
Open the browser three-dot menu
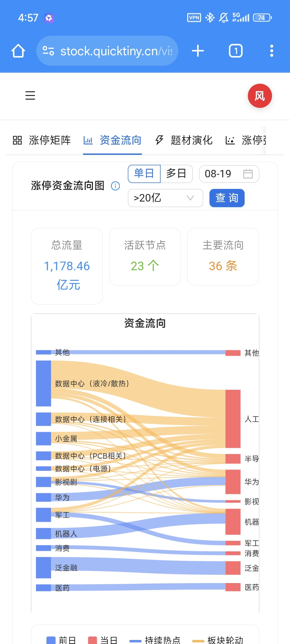272,51
